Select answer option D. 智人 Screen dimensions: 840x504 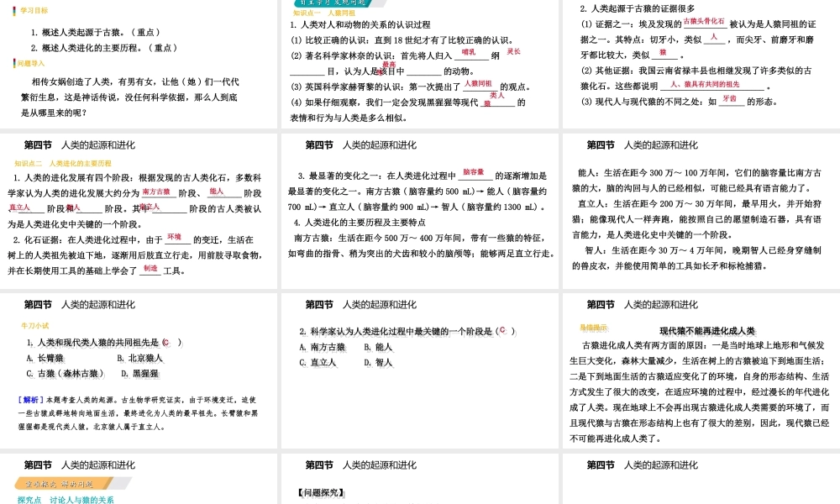click(x=378, y=363)
